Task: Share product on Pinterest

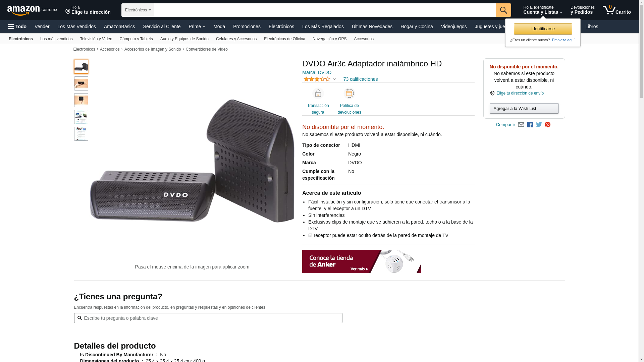Action: tap(547, 125)
